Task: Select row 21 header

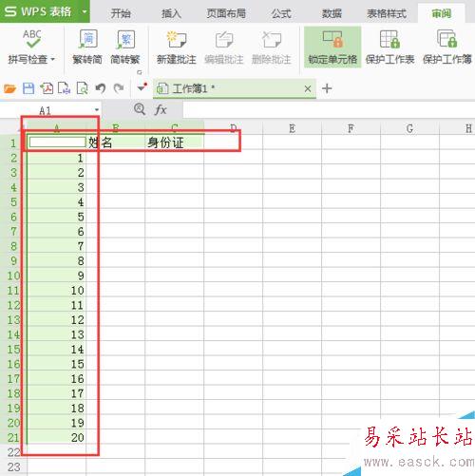Action: click(x=13, y=438)
